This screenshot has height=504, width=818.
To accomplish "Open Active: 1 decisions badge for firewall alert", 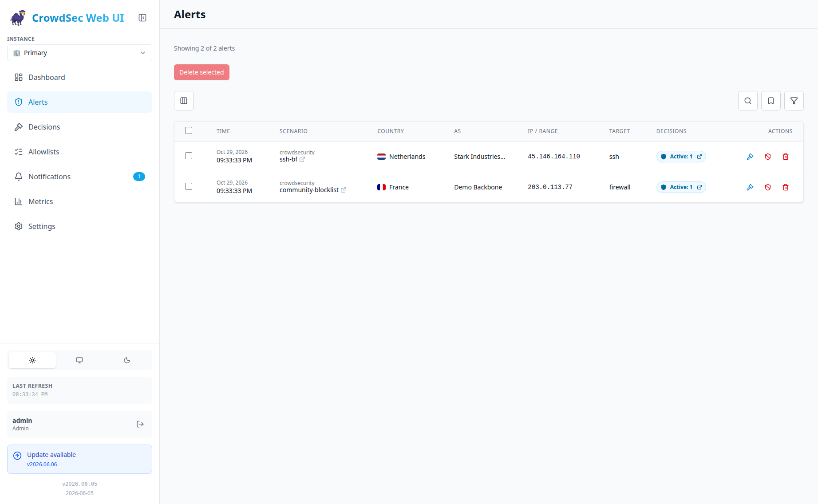I will click(x=681, y=187).
